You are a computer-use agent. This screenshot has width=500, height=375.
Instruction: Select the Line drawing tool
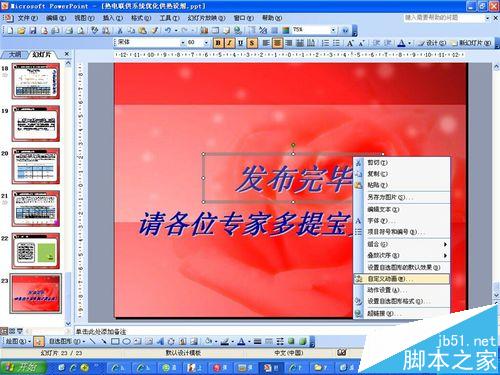tap(93, 341)
